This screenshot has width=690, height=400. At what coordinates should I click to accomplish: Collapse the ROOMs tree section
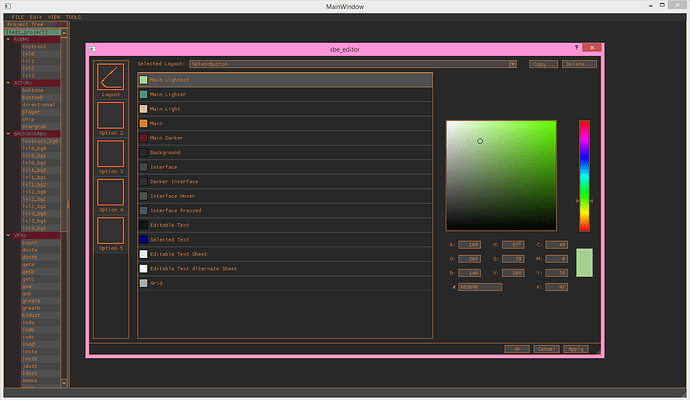pos(8,39)
